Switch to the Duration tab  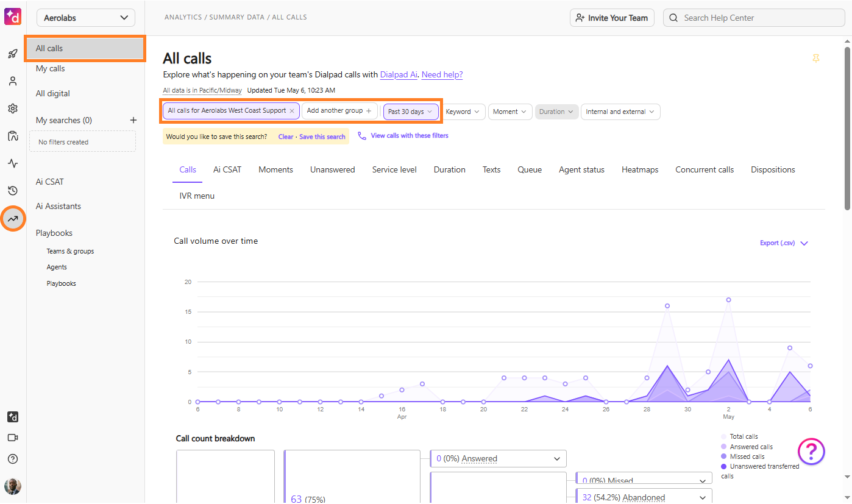click(450, 169)
